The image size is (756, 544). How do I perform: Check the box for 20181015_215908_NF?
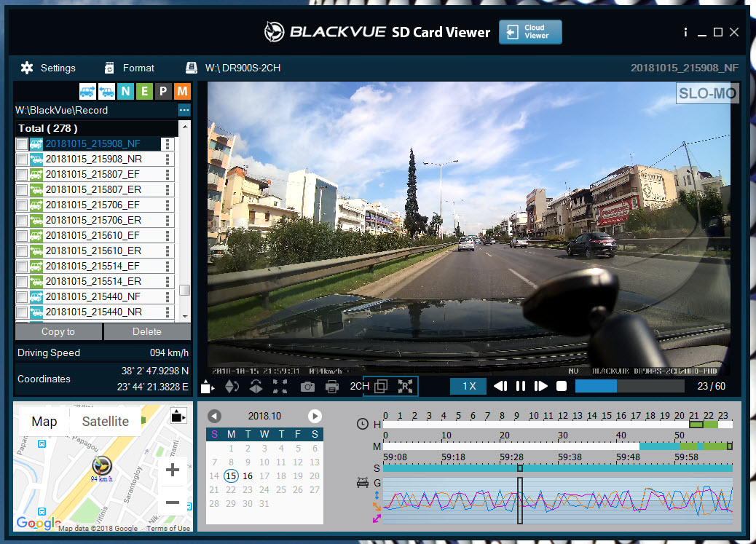click(x=22, y=143)
